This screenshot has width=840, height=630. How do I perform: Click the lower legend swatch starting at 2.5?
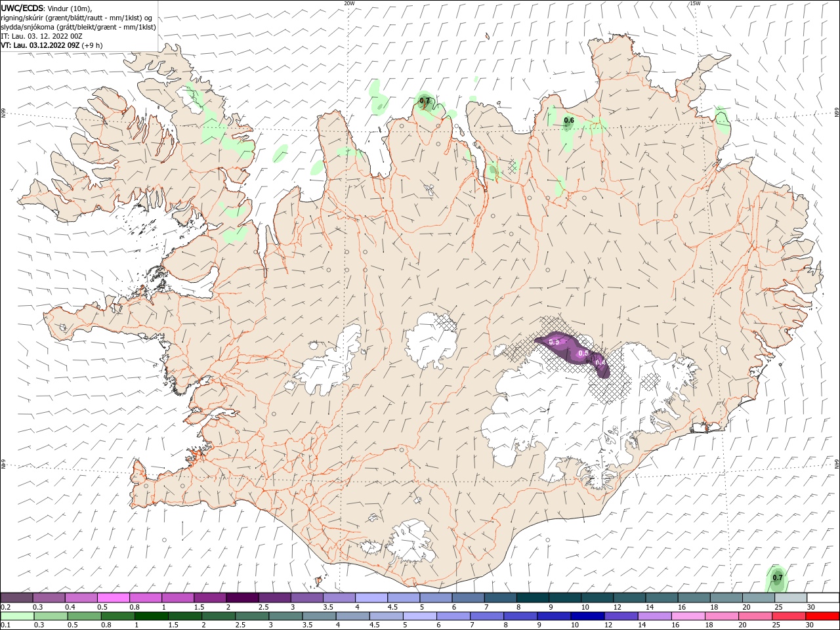pyautogui.click(x=251, y=616)
